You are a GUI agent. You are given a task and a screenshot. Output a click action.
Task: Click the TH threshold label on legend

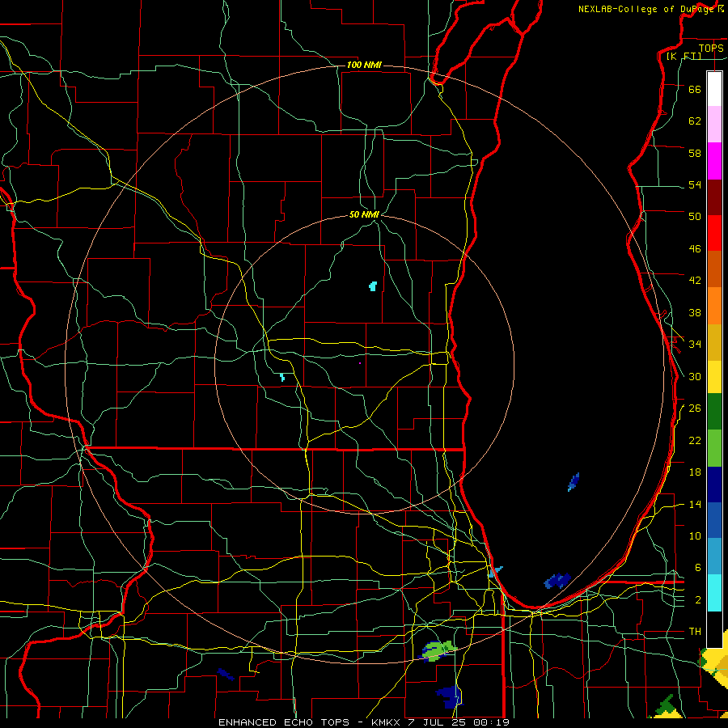695,632
